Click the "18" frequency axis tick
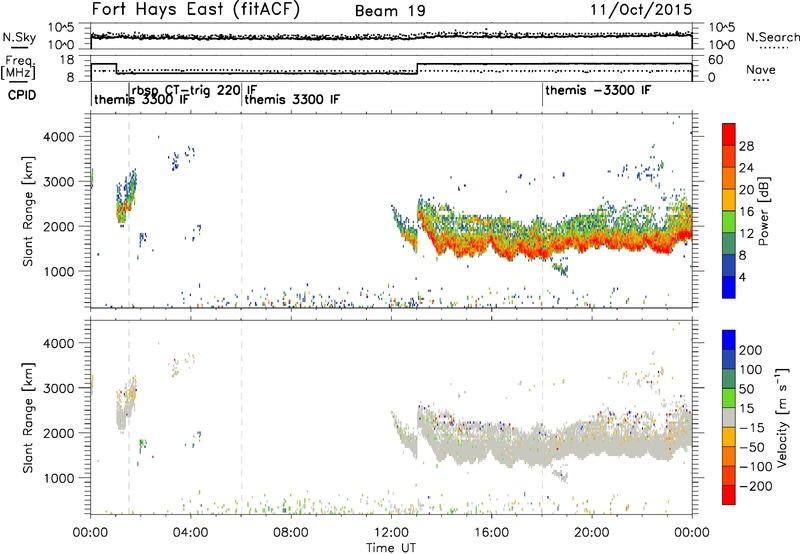Viewport: 800px width, 554px height. (x=67, y=60)
